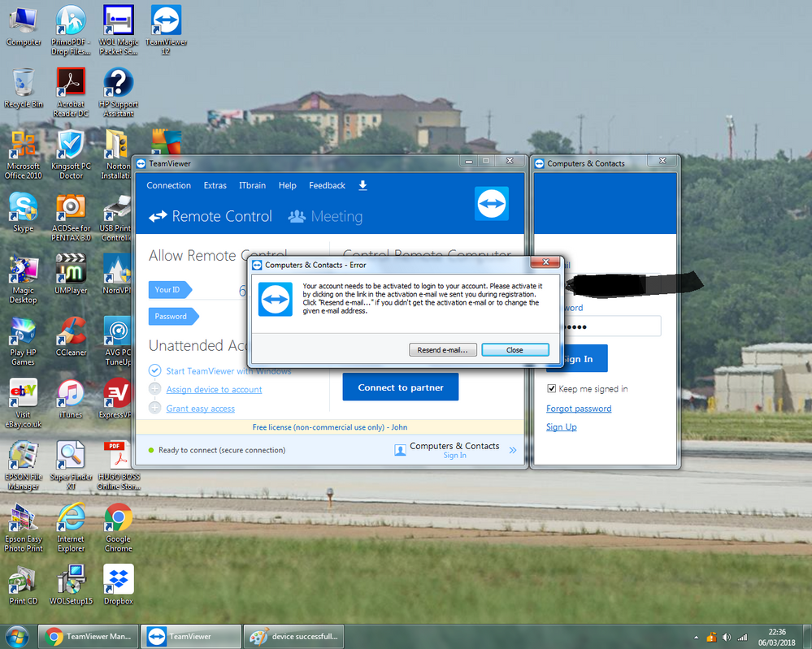The width and height of the screenshot is (812, 649).
Task: Open Magic Desktop icon
Action: coord(24,279)
